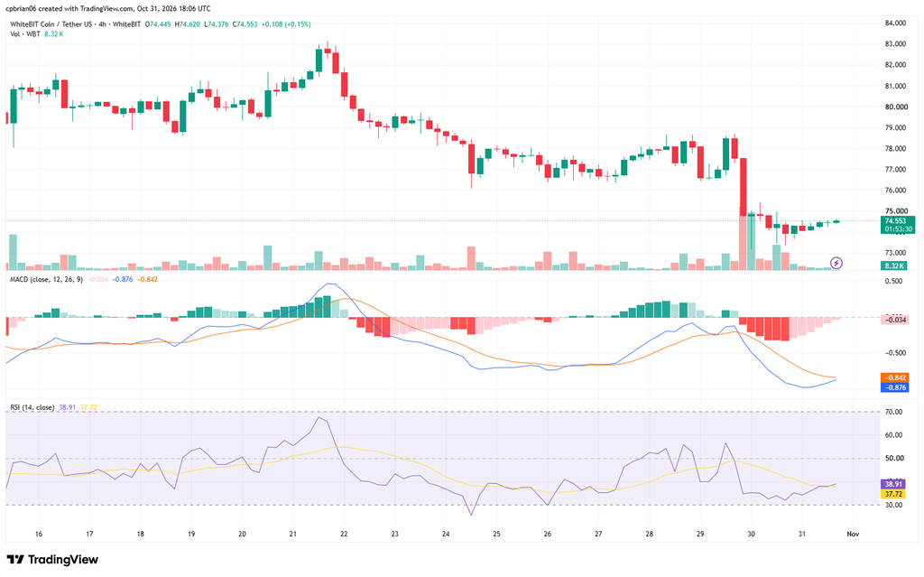Click date label 22 on the time axis
Viewport: 924px width, 577px height.
[344, 534]
